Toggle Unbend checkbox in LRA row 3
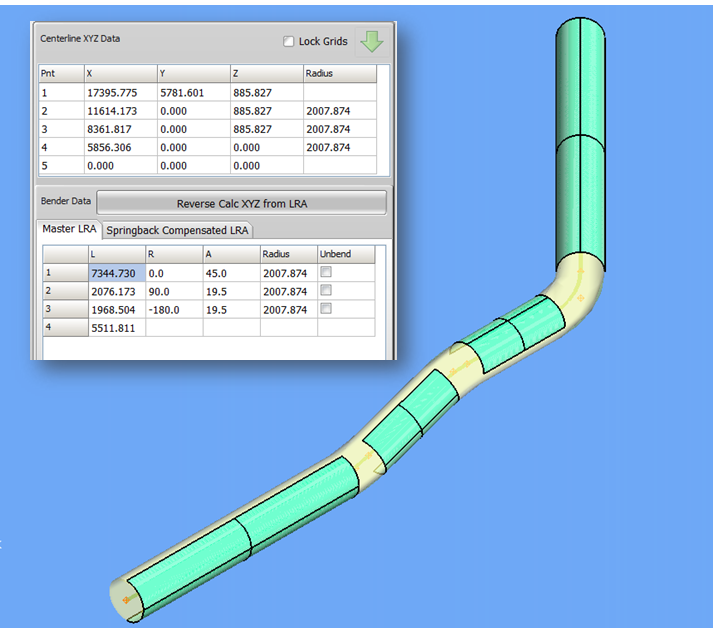 (325, 309)
